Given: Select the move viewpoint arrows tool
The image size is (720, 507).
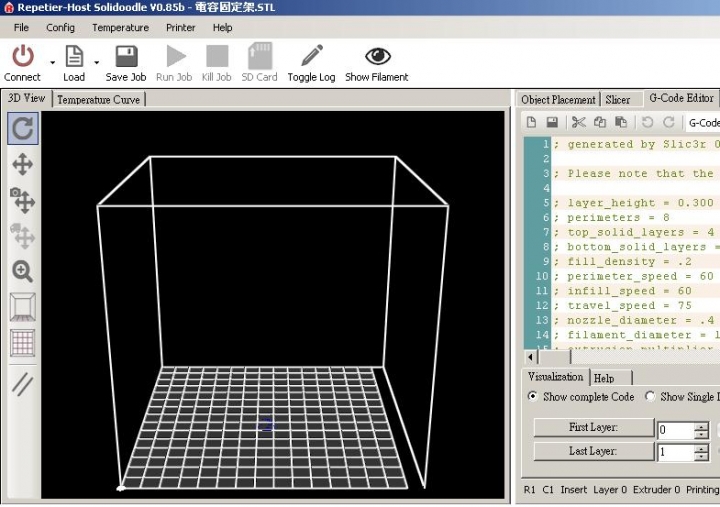Looking at the screenshot, I should 23,164.
